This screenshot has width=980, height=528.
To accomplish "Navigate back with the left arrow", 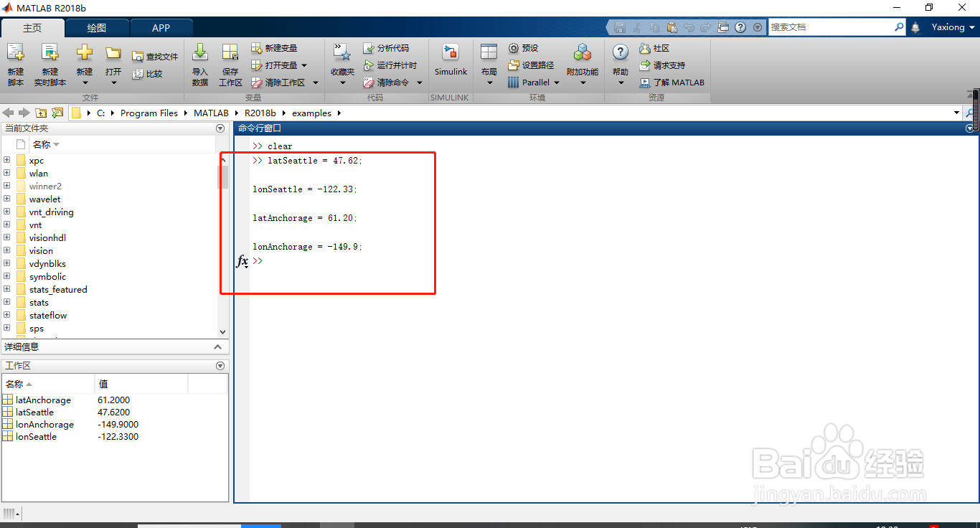I will (8, 113).
